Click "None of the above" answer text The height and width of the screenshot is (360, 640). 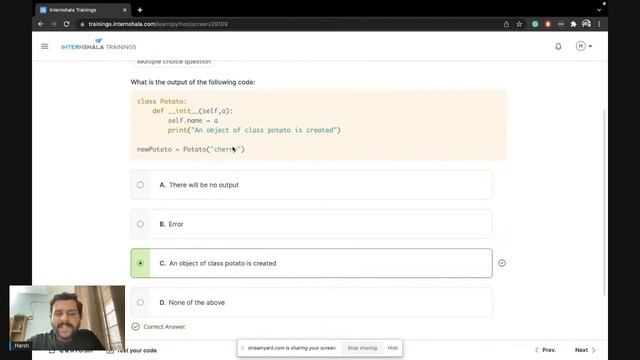pos(196,302)
